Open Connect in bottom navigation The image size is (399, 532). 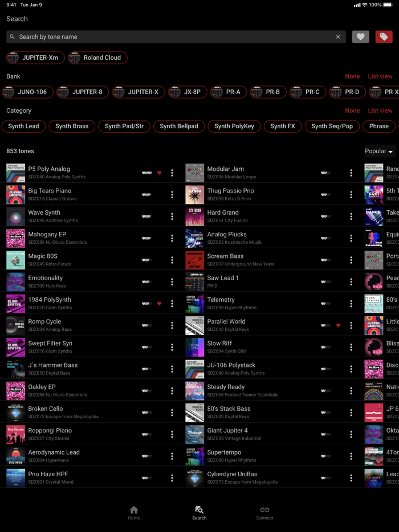pyautogui.click(x=264, y=513)
